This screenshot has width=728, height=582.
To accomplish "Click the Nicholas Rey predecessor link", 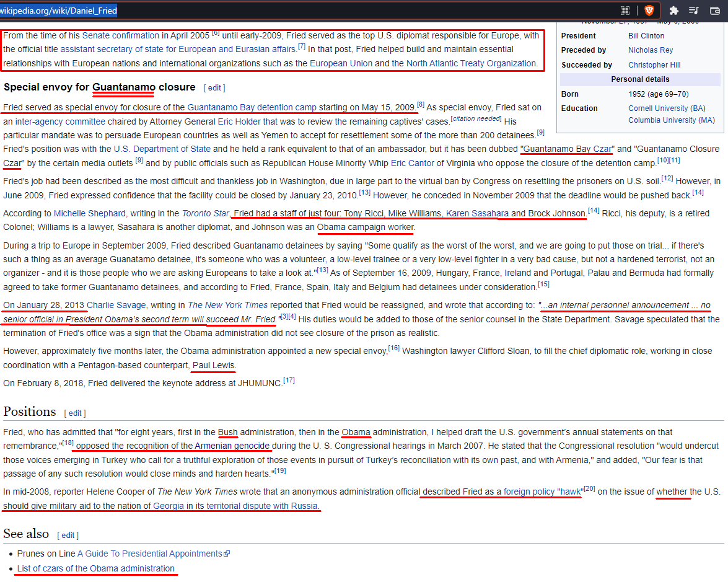I will click(x=651, y=50).
